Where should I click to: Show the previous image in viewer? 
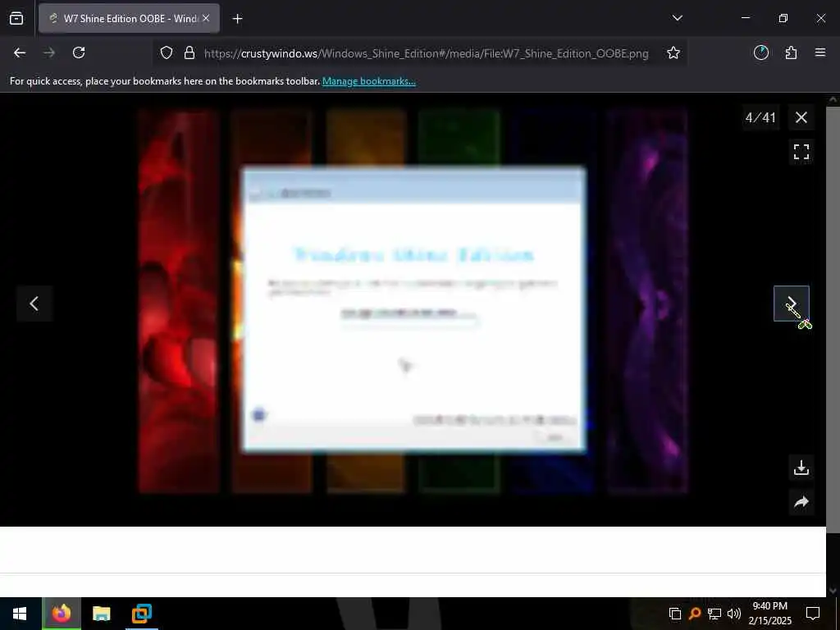[x=34, y=304]
